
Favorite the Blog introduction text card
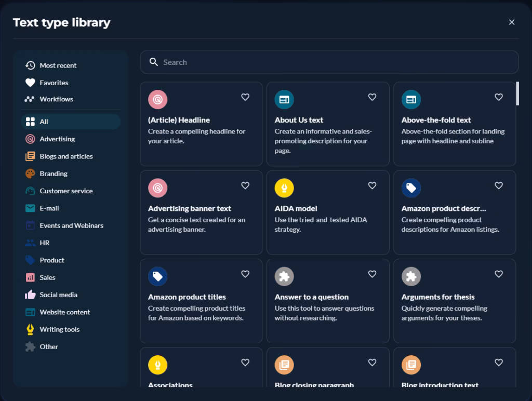pyautogui.click(x=499, y=363)
